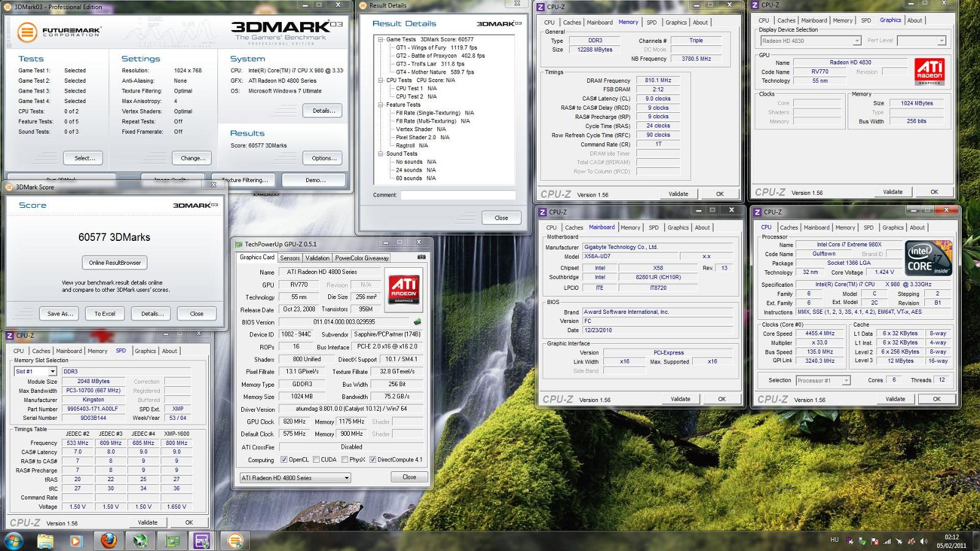Viewport: 980px width, 551px height.
Task: Click the 3DMark orange taskbar icon
Action: (235, 541)
